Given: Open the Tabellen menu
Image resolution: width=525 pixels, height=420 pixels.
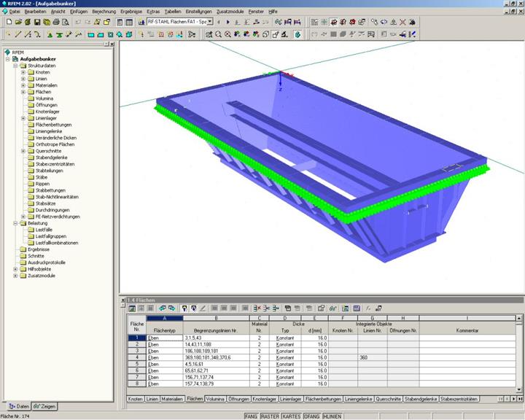Looking at the screenshot, I should click(x=173, y=12).
